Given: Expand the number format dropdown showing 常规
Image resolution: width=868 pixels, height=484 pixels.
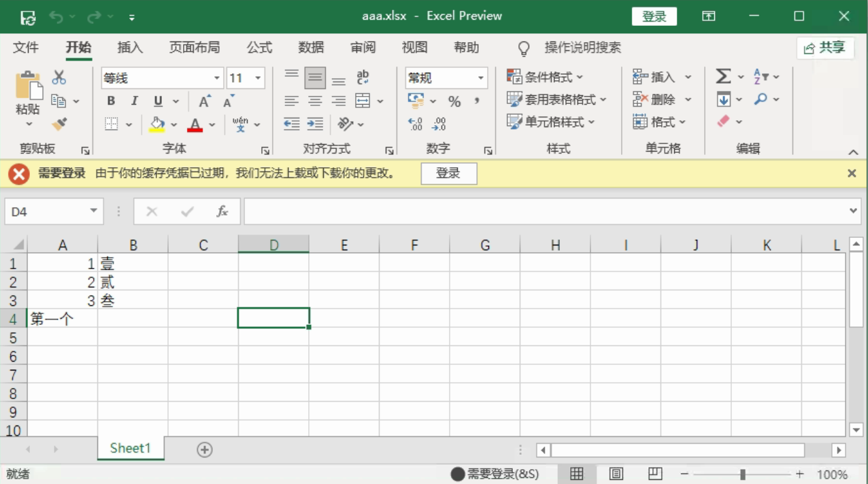Looking at the screenshot, I should [481, 78].
